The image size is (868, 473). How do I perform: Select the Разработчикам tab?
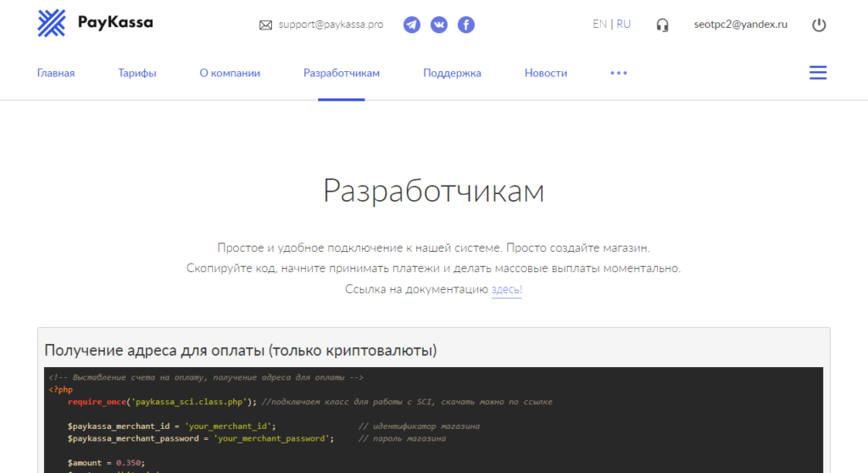(342, 73)
